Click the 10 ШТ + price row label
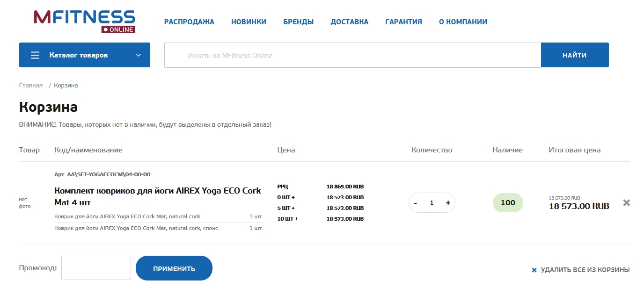644x302 pixels. [x=287, y=219]
